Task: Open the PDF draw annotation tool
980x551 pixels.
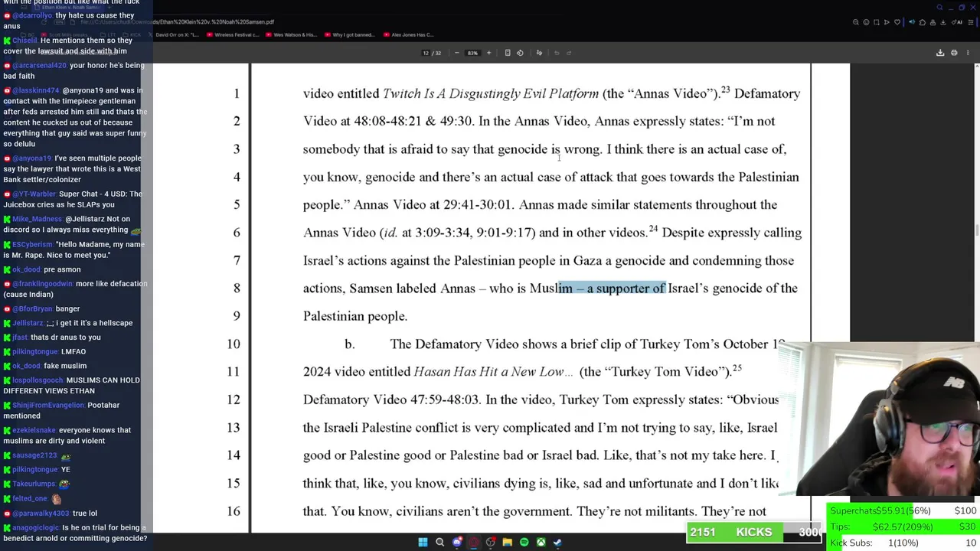Action: 539,53
